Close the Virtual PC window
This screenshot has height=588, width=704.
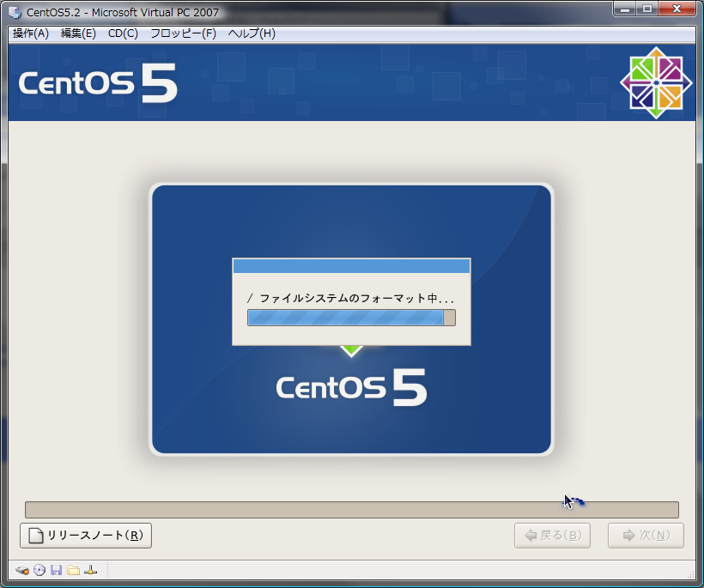pos(677,8)
